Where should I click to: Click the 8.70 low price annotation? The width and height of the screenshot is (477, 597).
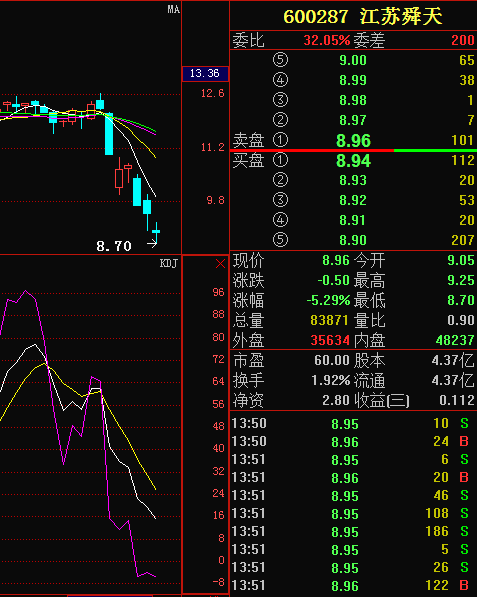tap(114, 246)
